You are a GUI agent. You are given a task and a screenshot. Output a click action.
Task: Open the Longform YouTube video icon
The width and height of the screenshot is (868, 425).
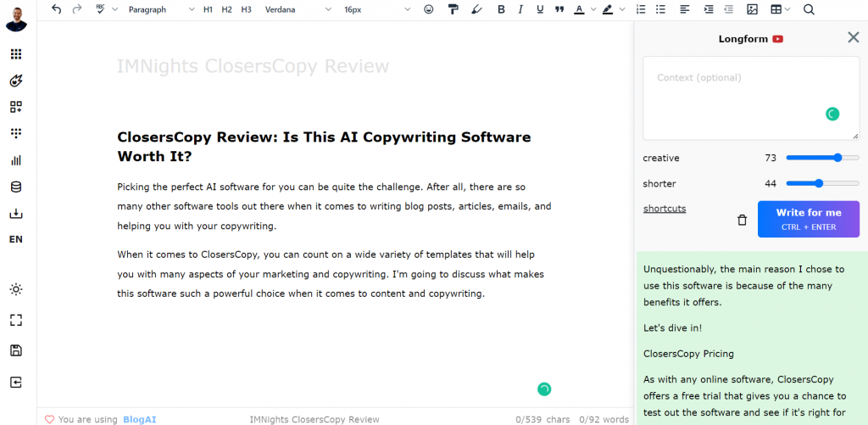(778, 39)
